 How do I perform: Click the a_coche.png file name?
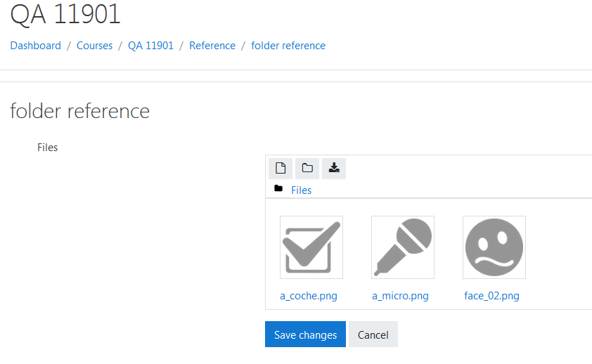tap(309, 296)
